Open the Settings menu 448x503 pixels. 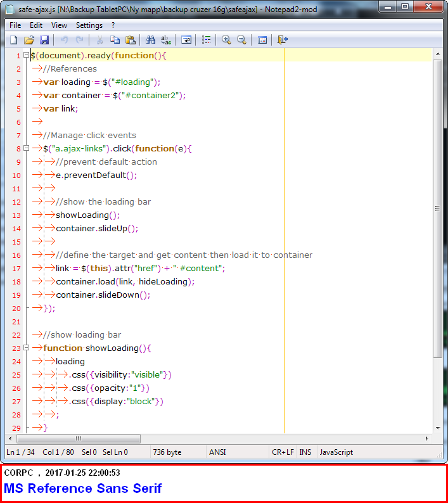pos(89,25)
